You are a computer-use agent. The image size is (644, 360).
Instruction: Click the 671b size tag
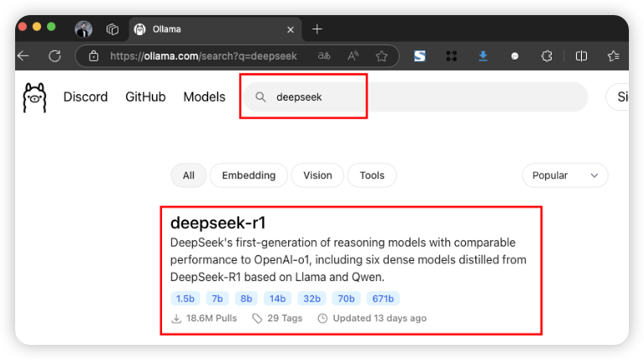pyautogui.click(x=382, y=298)
